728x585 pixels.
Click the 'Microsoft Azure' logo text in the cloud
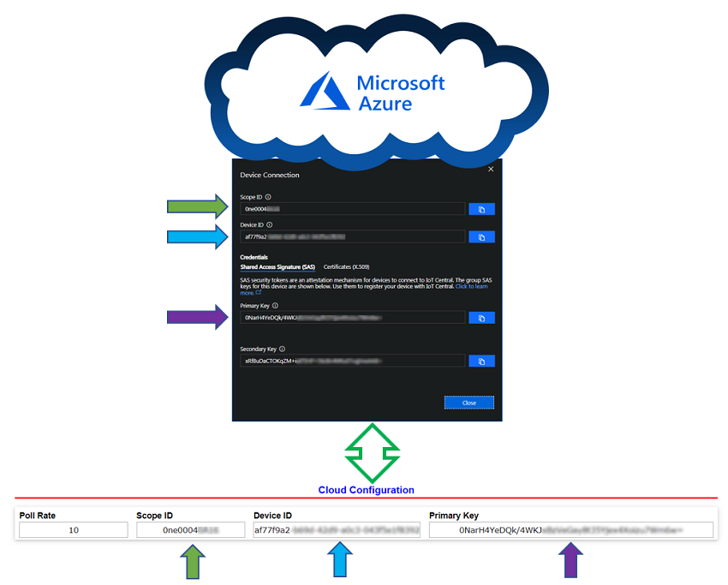(x=401, y=93)
